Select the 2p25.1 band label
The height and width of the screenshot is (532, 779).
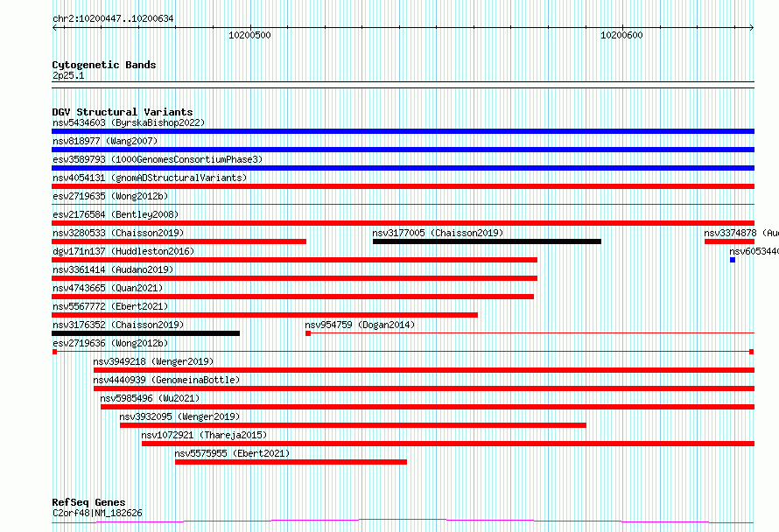(x=68, y=75)
